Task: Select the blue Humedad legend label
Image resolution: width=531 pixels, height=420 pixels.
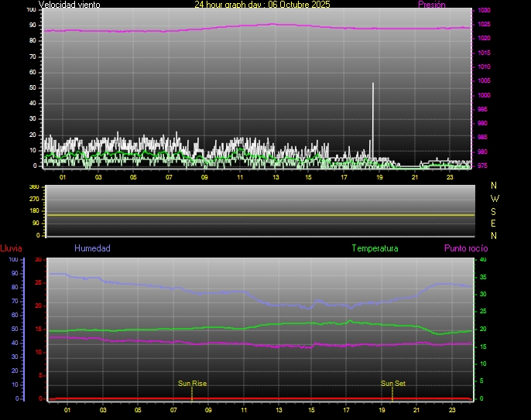Action: tap(92, 248)
